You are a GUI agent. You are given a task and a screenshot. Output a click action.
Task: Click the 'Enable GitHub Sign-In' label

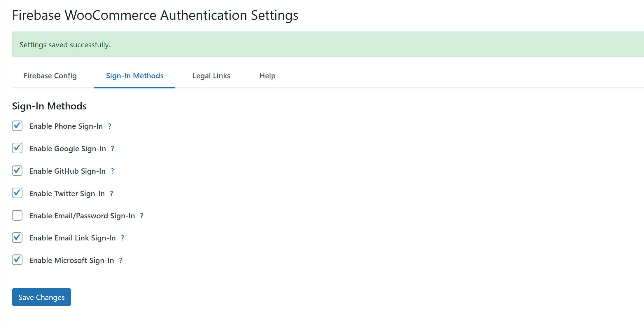click(x=67, y=171)
